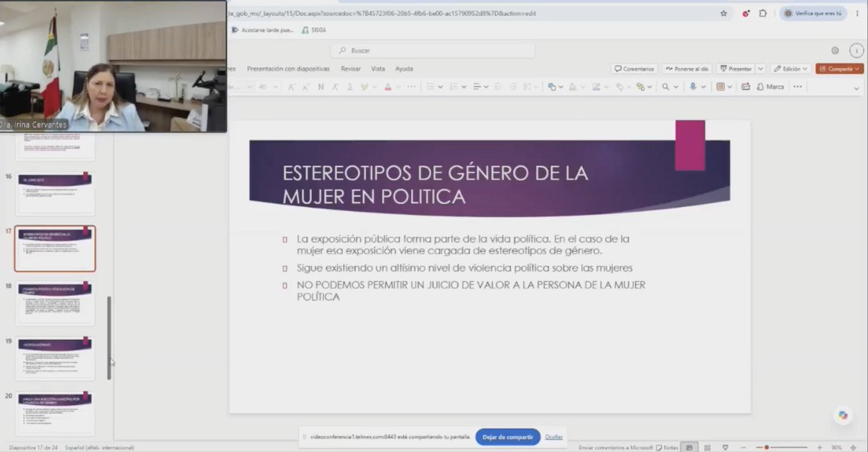The height and width of the screenshot is (452, 868).
Task: Click the Compartir button
Action: pos(840,69)
